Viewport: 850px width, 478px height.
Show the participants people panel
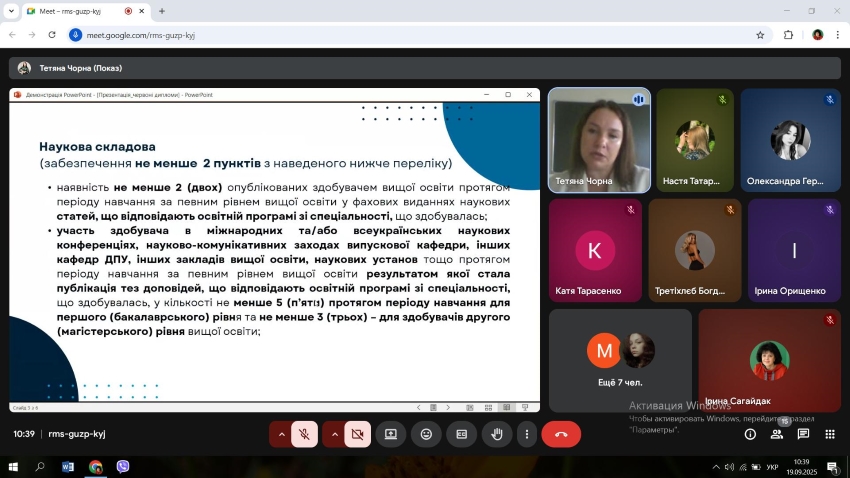(x=777, y=434)
